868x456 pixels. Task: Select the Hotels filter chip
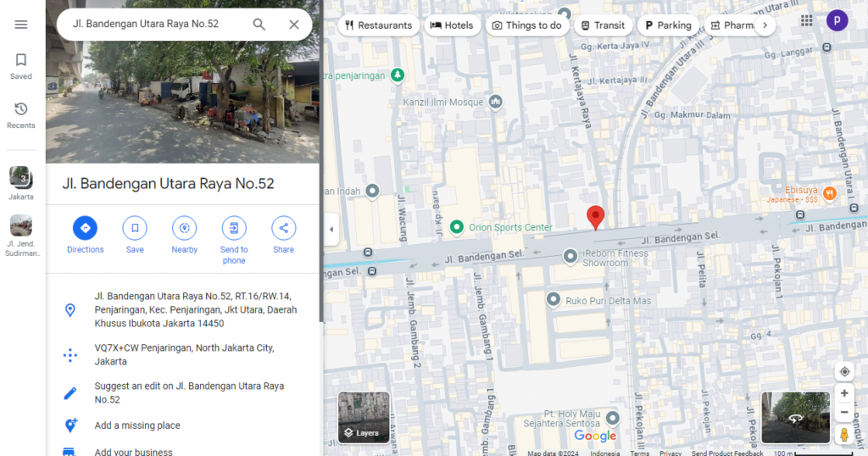[452, 25]
